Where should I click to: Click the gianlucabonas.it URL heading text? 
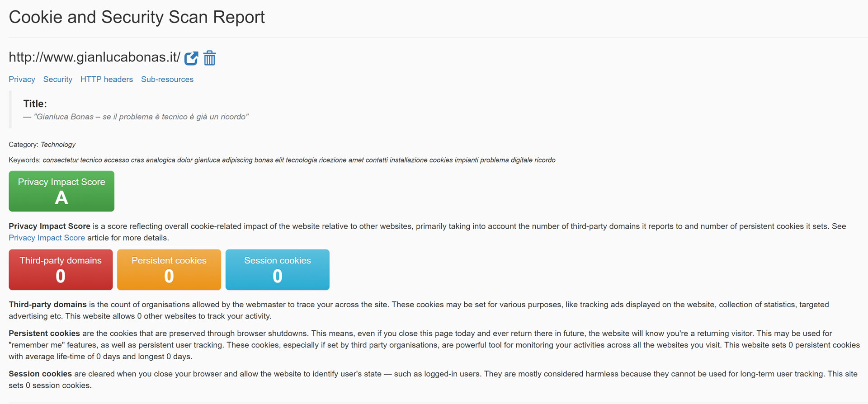pyautogui.click(x=94, y=57)
